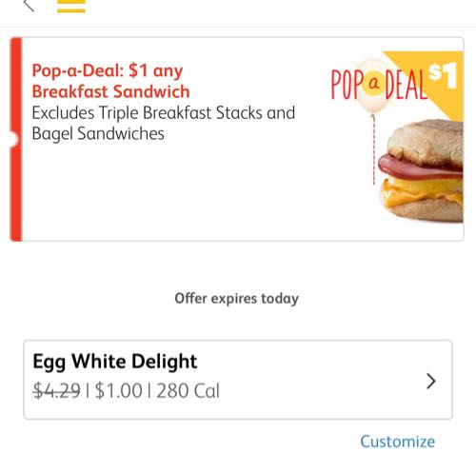Click the Customize link
476x473 pixels.
(x=397, y=442)
